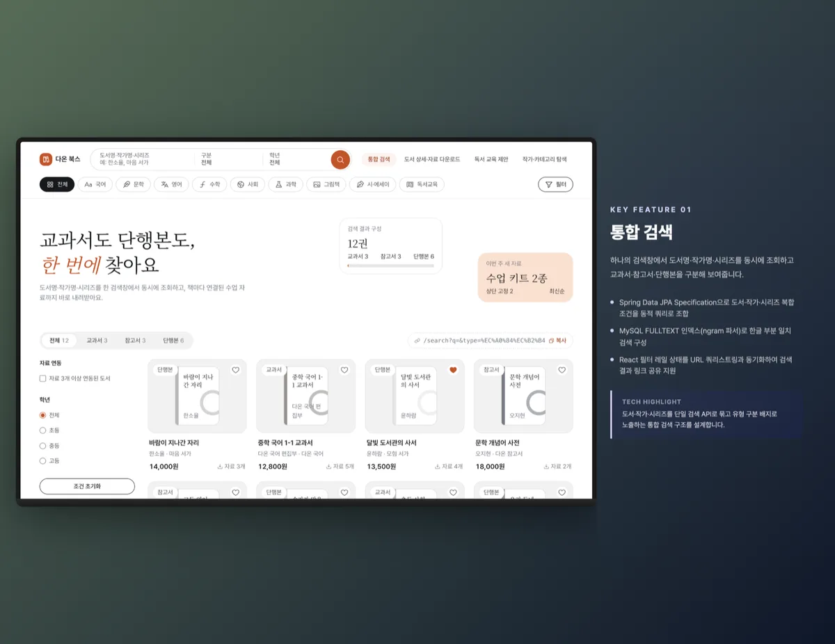
Task: Click the 다온 북스 logo icon
Action: click(46, 159)
